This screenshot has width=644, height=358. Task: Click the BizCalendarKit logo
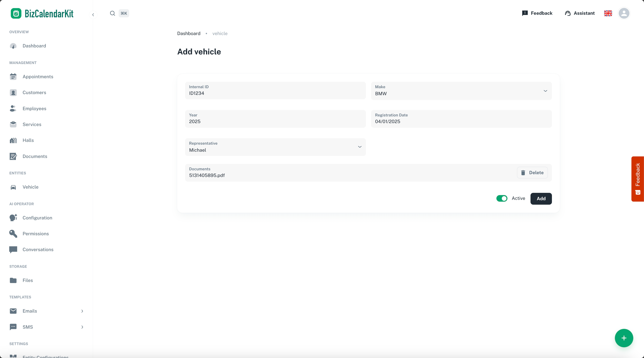pos(42,13)
